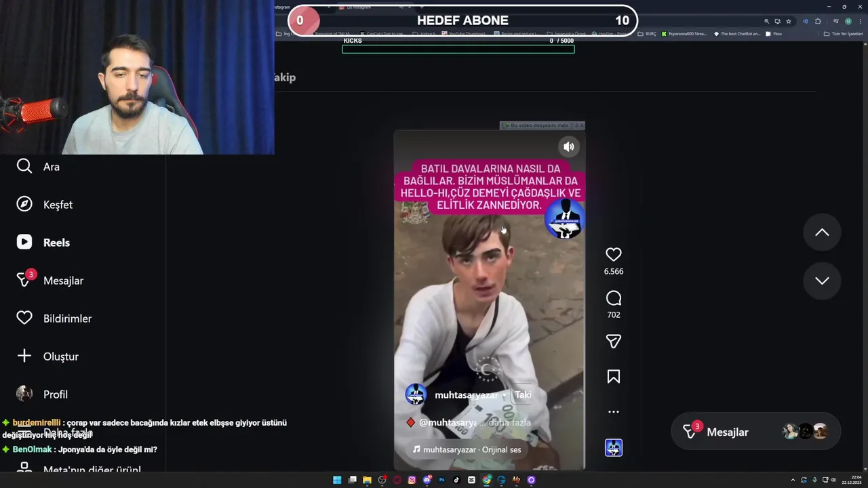868x488 pixels.
Task: Open Chrome profile avatar
Action: pyautogui.click(x=848, y=22)
